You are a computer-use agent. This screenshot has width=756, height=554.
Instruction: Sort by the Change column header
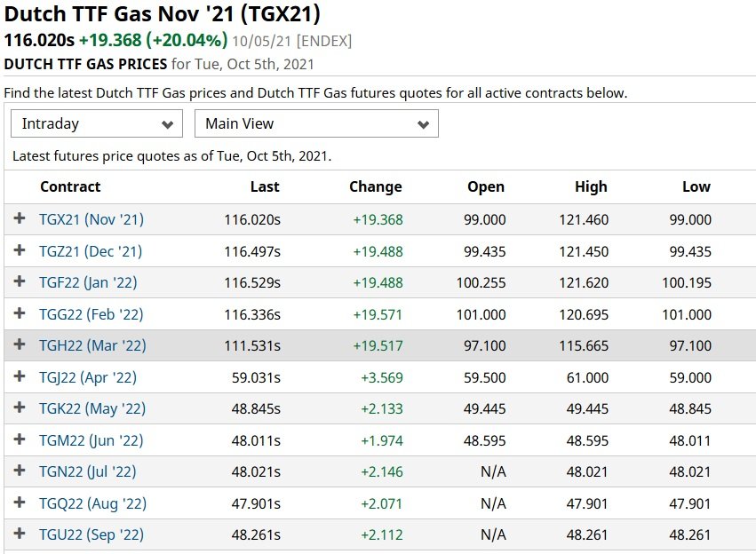(x=376, y=187)
